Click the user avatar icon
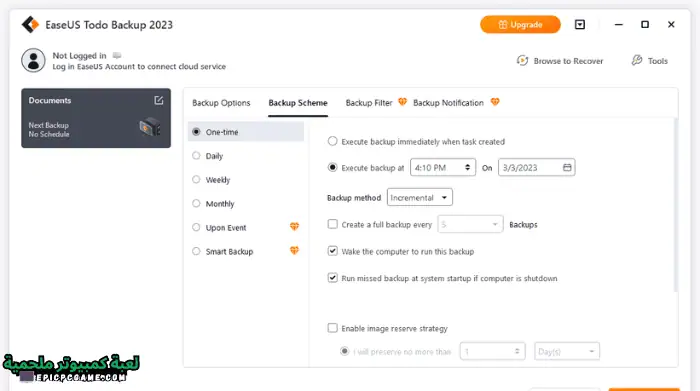700x391 pixels. click(33, 60)
